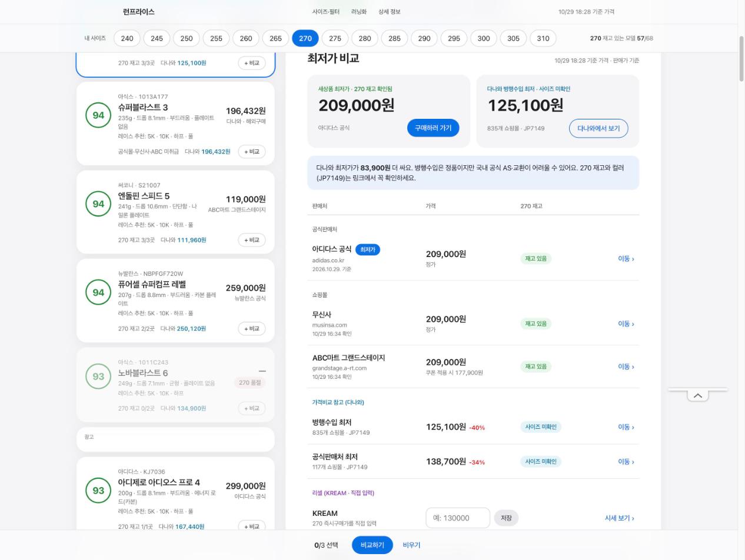This screenshot has width=745, height=560.
Task: Open the 상세 정보 nav item
Action: click(x=390, y=12)
